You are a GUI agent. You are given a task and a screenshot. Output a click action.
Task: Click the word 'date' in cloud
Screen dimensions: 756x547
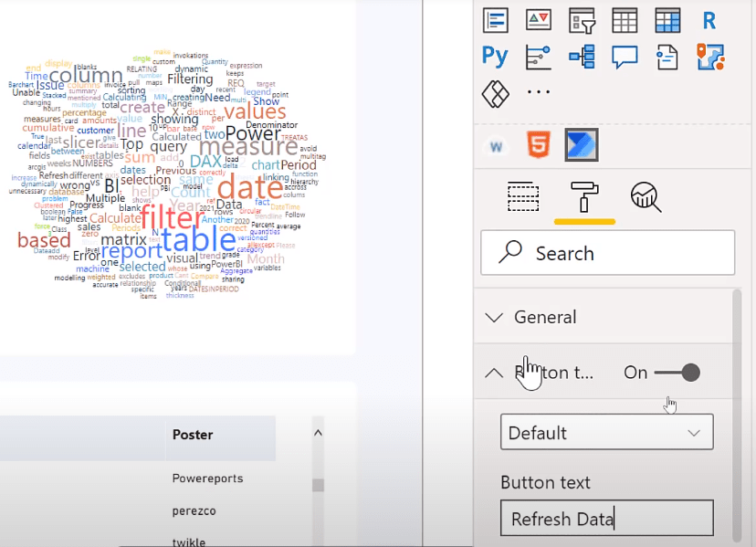(x=250, y=186)
